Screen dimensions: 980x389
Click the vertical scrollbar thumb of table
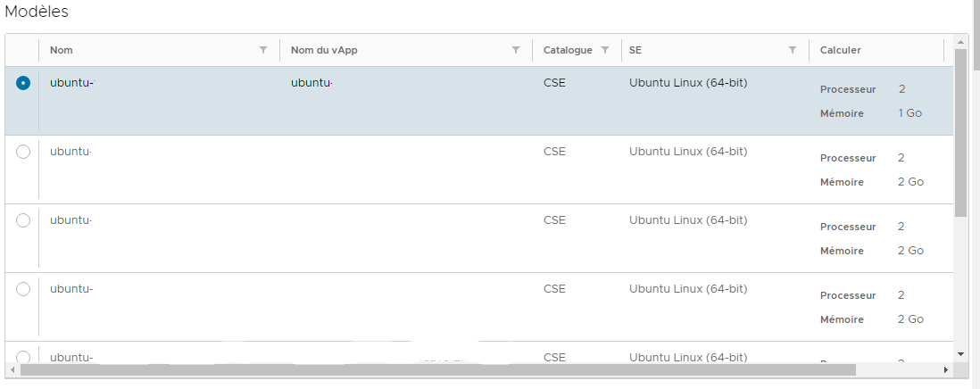click(x=960, y=132)
